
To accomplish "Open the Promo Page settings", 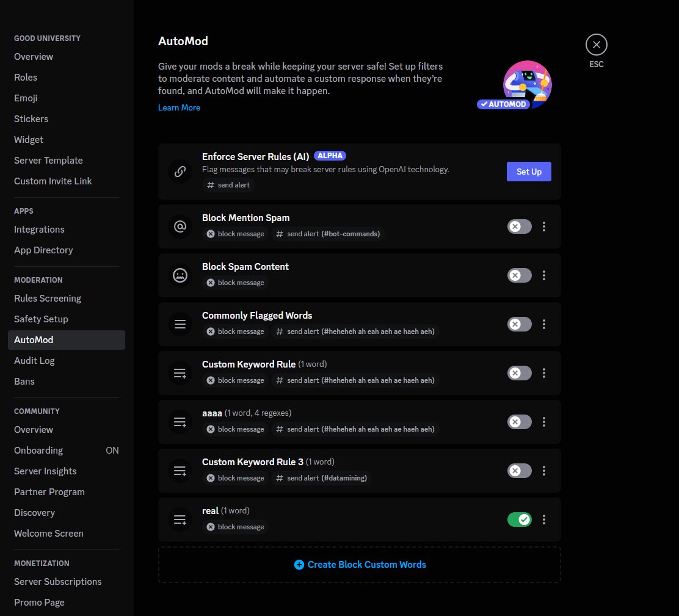I will point(67,603).
